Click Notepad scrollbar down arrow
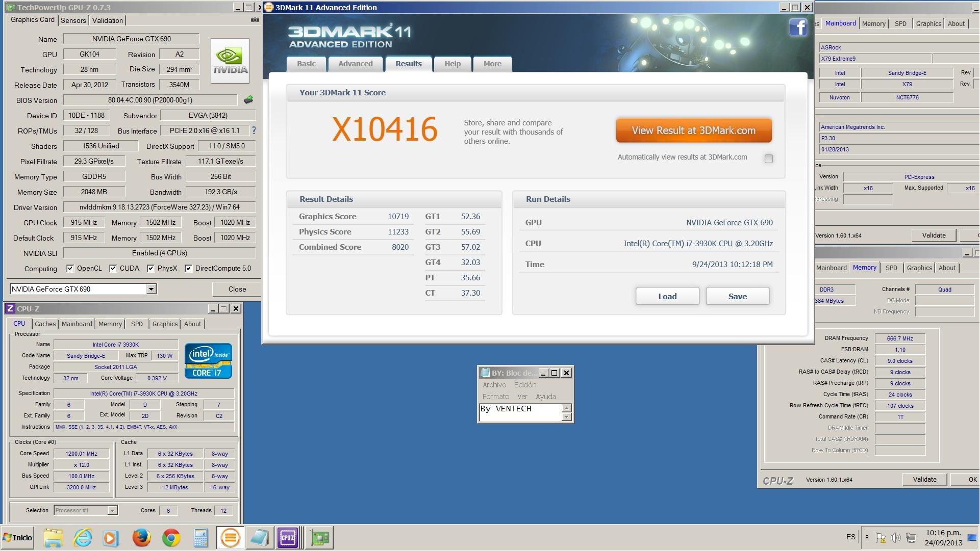This screenshot has width=980, height=551. 566,416
